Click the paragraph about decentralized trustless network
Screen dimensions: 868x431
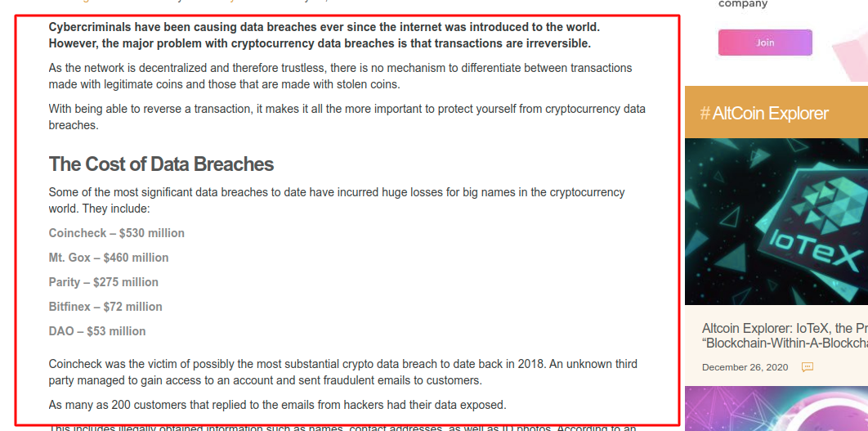341,76
